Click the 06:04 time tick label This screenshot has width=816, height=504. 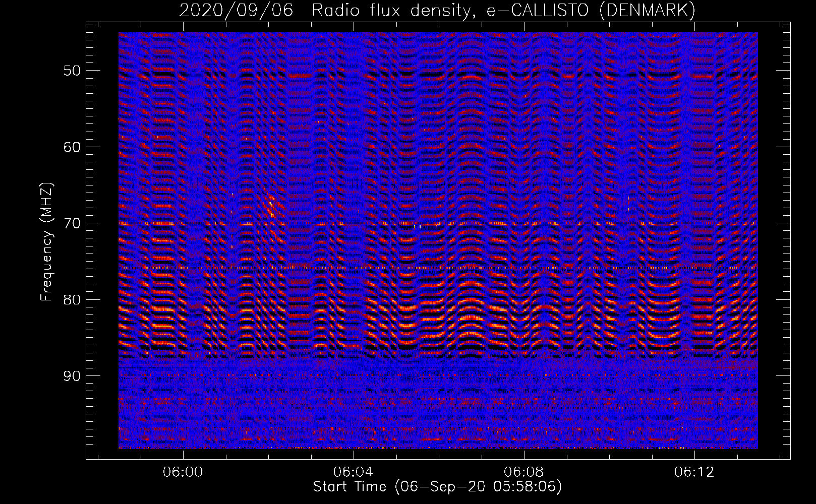pos(353,472)
